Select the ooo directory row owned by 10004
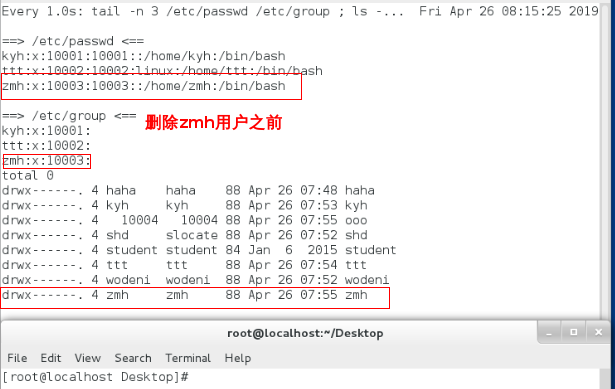615x389 pixels. [x=184, y=220]
